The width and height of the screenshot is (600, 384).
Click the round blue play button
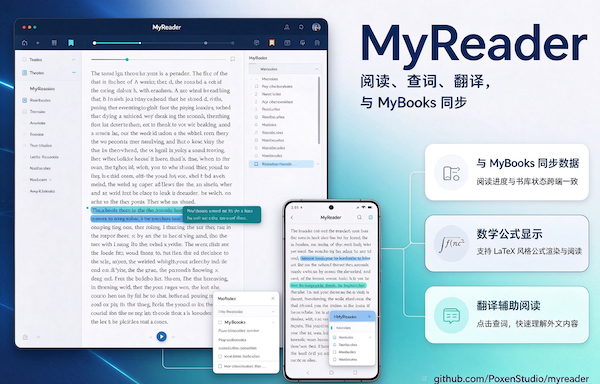[x=161, y=337]
